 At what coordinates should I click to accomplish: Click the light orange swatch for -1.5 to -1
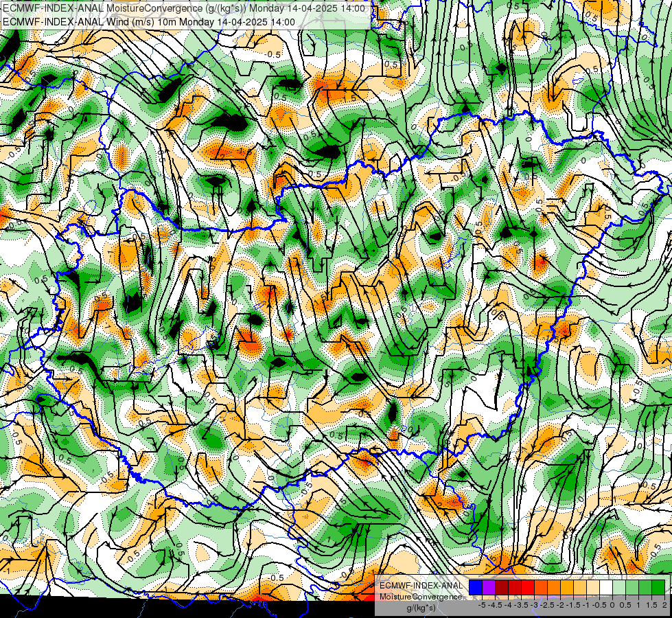(580, 587)
